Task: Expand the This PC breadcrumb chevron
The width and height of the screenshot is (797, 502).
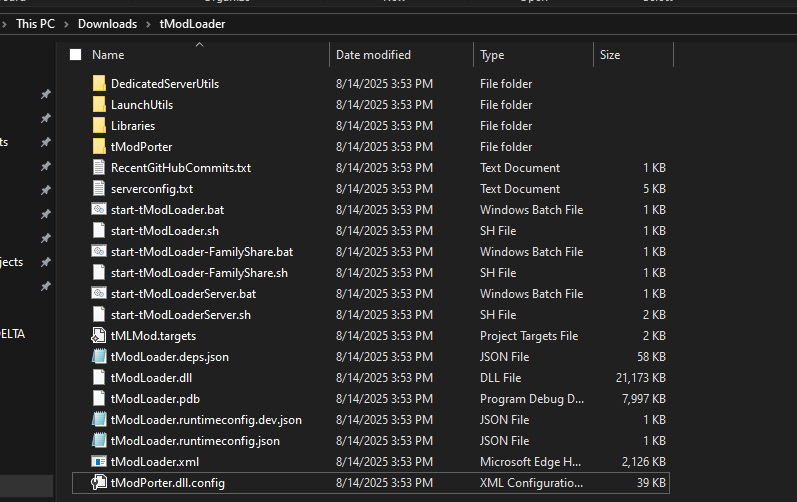Action: coord(66,23)
